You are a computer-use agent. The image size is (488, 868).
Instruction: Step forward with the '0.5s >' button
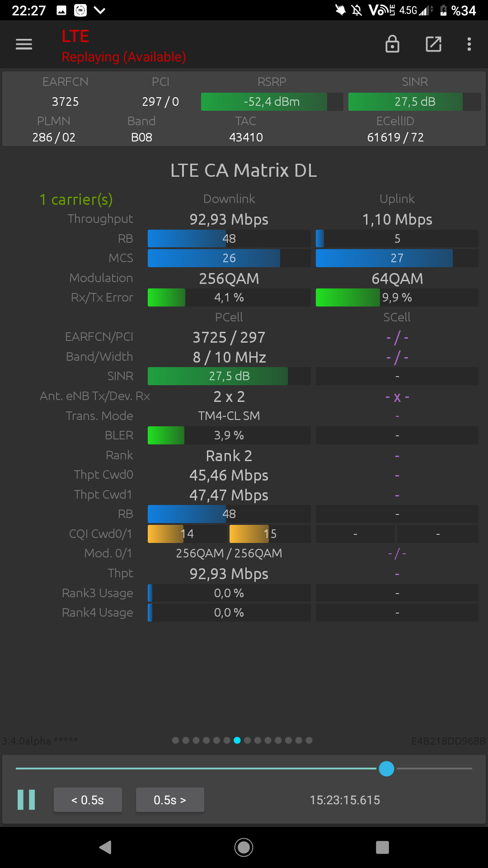click(x=170, y=800)
